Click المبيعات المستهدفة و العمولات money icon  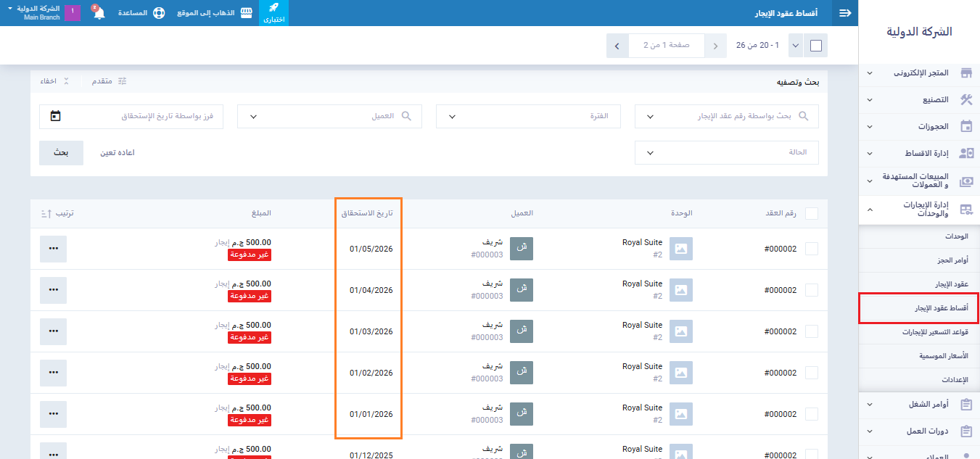[966, 181]
